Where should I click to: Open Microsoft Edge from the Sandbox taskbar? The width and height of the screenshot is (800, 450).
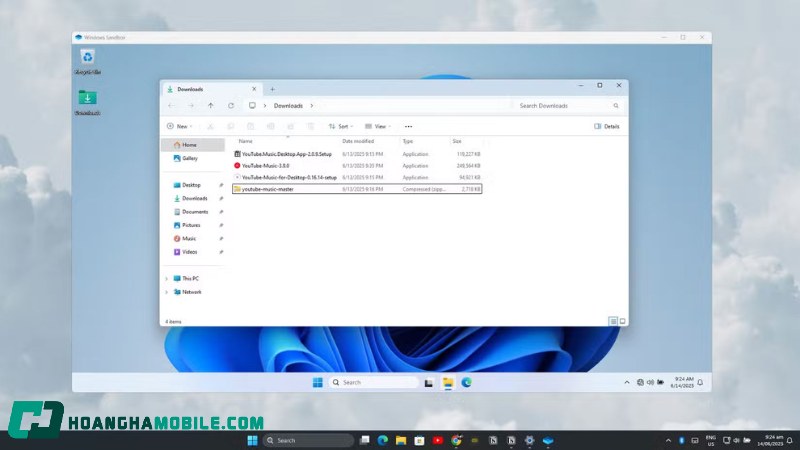[x=466, y=382]
